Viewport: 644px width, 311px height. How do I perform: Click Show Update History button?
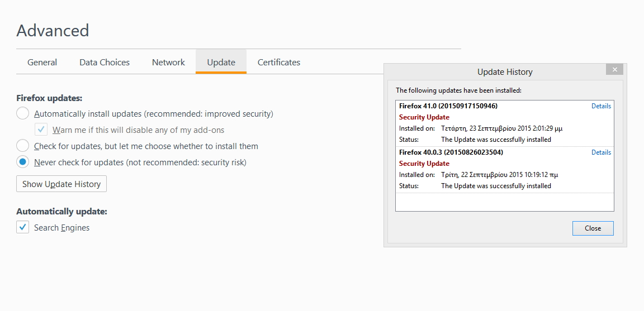click(x=61, y=184)
